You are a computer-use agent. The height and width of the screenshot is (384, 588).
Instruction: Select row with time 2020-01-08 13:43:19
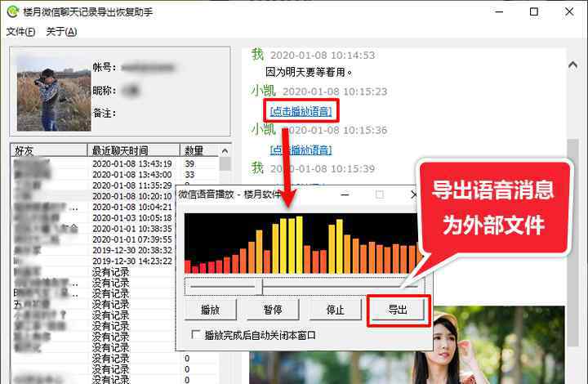(x=115, y=164)
